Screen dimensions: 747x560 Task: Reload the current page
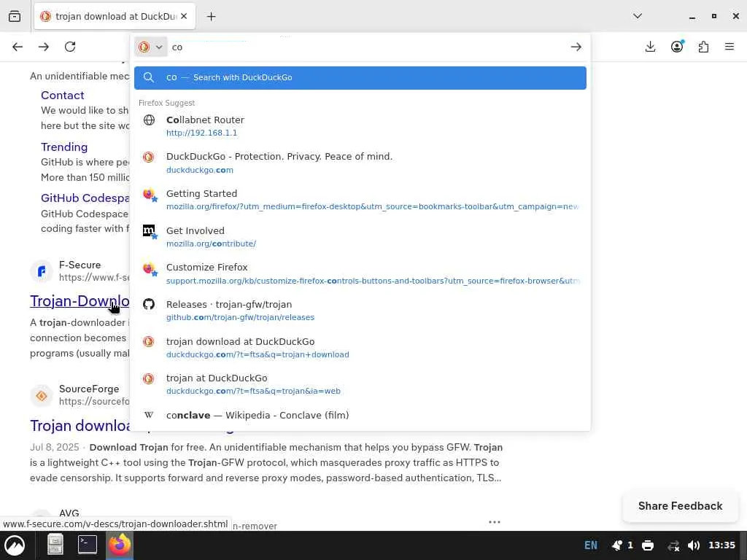(70, 47)
